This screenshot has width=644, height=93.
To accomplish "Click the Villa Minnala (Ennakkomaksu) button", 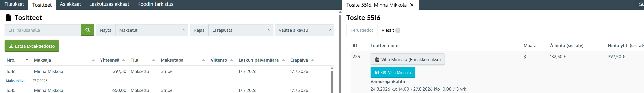I will click(x=408, y=59).
